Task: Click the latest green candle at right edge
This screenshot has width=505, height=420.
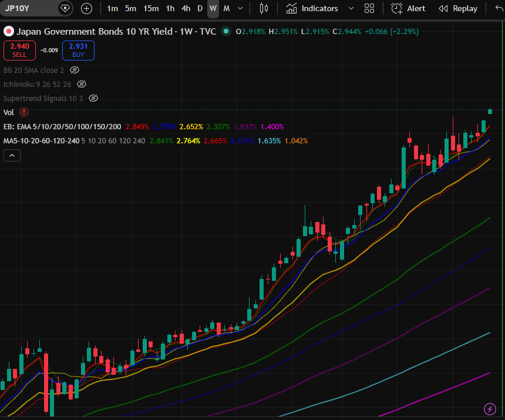Action: click(490, 111)
